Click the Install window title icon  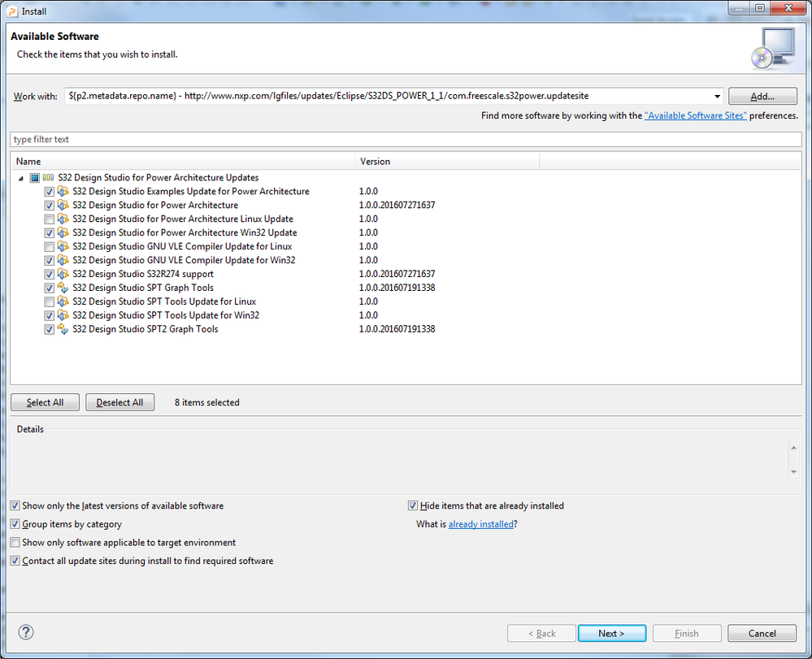(x=12, y=11)
